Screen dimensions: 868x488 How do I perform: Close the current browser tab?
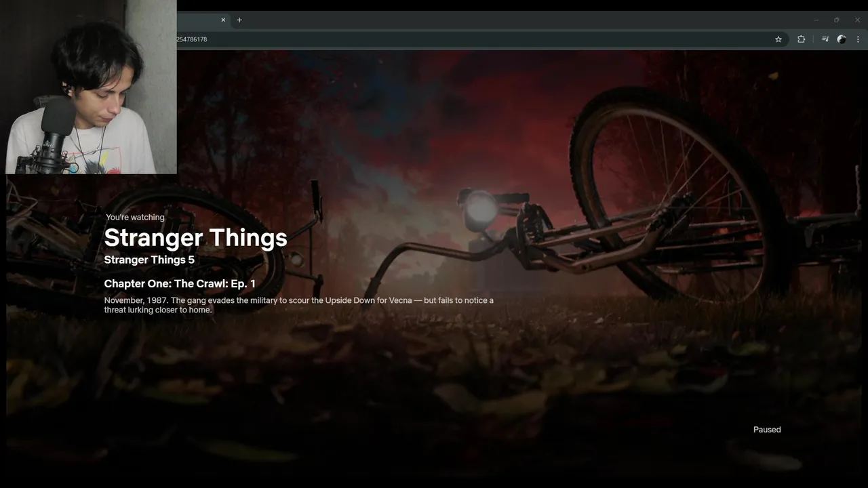223,20
